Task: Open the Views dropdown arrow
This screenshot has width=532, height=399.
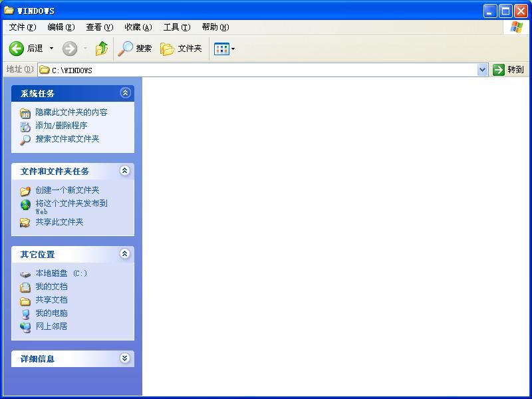Action: [233, 49]
